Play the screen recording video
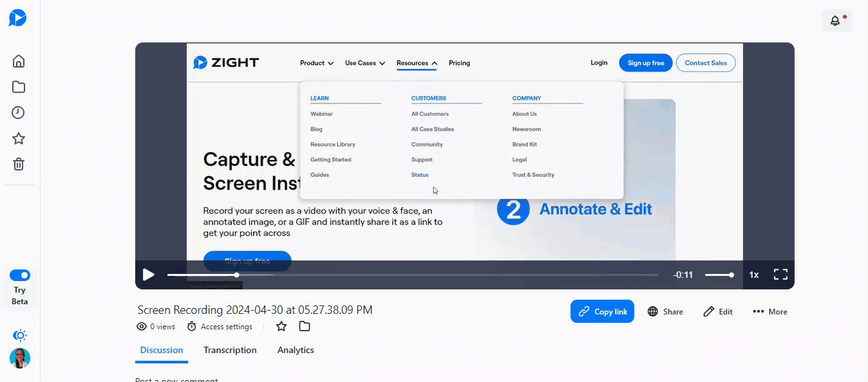Screen dimensions: 868x382 tap(148, 275)
